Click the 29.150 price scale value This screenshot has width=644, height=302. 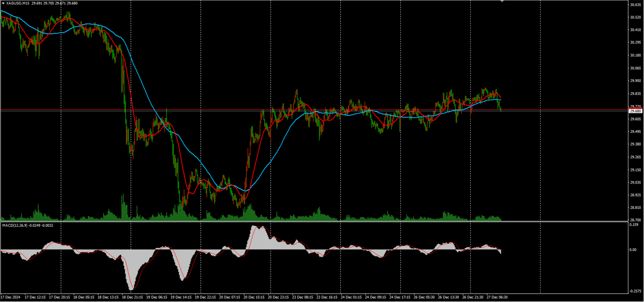(x=635, y=170)
